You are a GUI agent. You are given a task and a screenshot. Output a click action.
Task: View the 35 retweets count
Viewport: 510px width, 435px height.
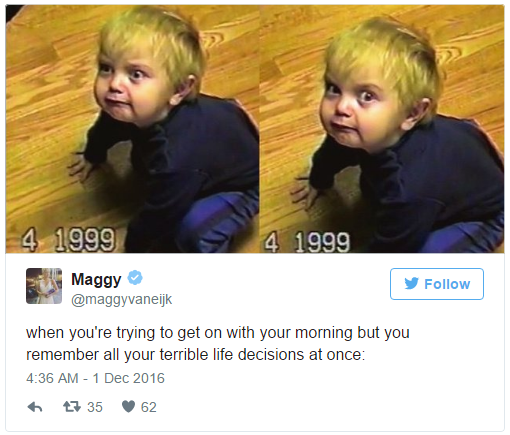[x=95, y=407]
